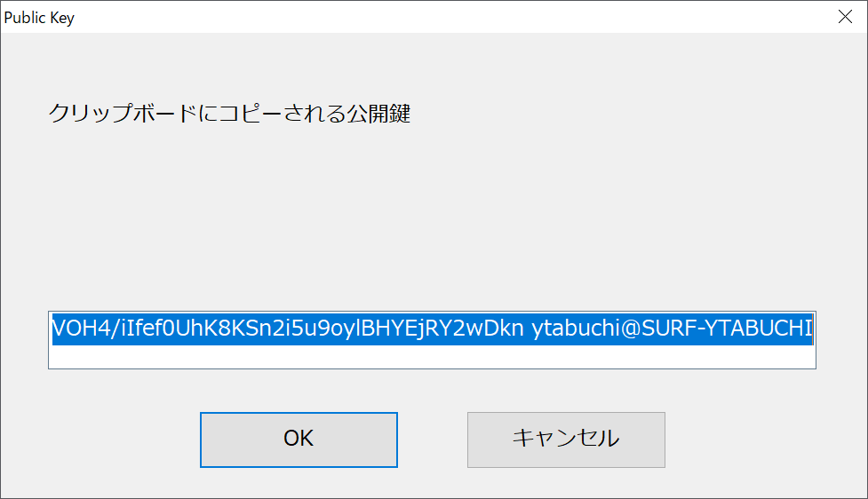
Task: Click inside the public key text field
Action: (x=432, y=340)
